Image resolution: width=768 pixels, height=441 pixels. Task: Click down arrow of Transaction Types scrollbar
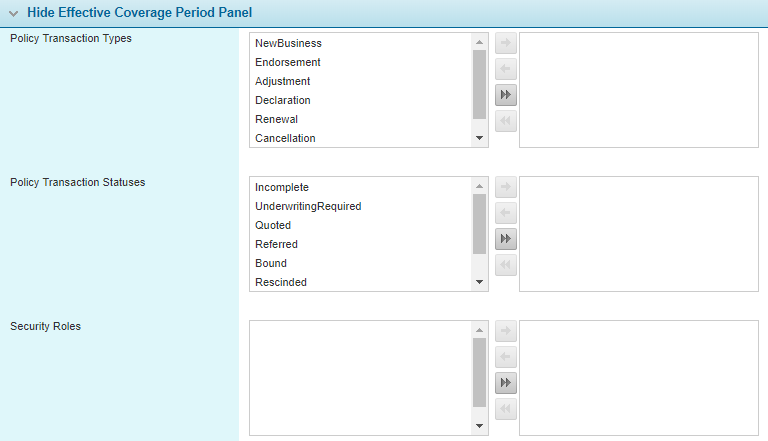pos(480,138)
